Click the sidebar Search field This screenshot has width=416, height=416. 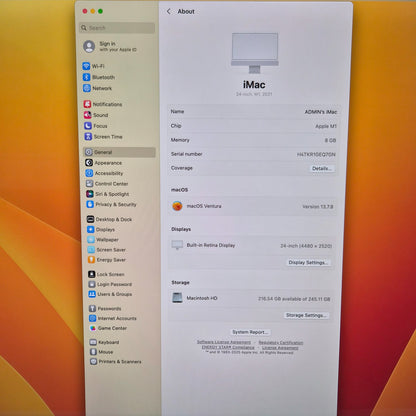[117, 28]
